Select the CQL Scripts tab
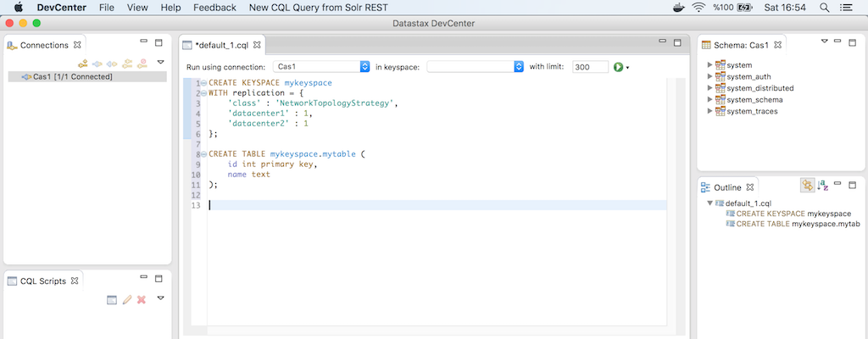The image size is (868, 339). click(x=42, y=281)
